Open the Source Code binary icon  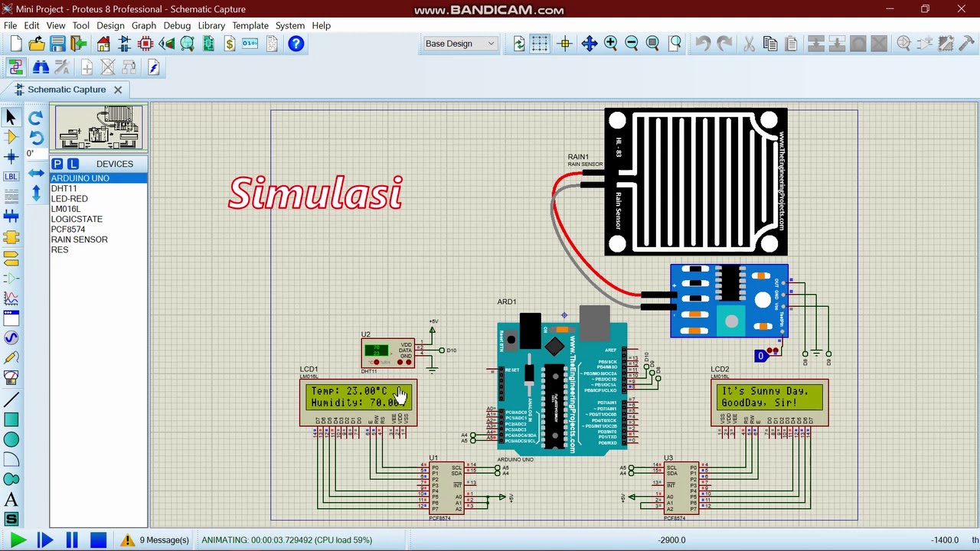pyautogui.click(x=250, y=44)
